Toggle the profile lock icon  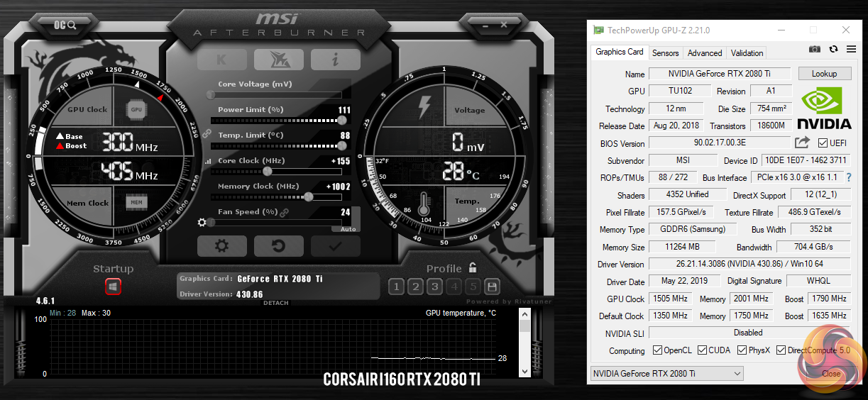[x=473, y=267]
